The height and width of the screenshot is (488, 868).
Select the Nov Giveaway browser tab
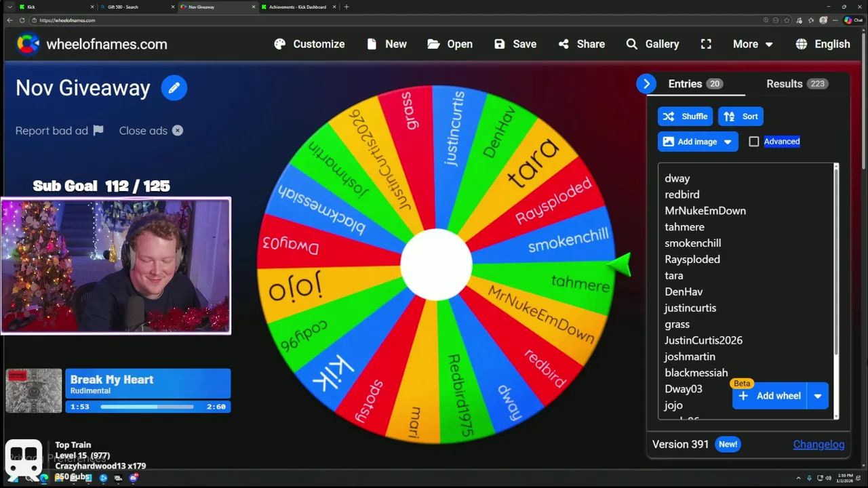tap(217, 7)
